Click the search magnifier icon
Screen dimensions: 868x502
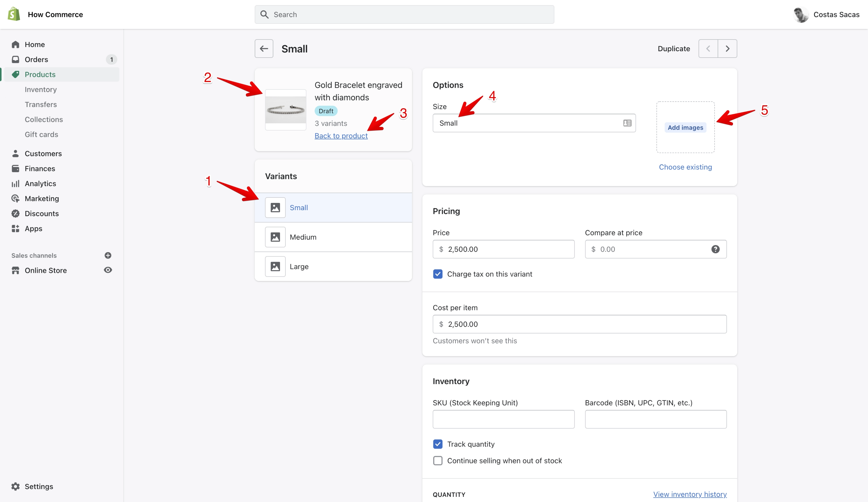(265, 14)
